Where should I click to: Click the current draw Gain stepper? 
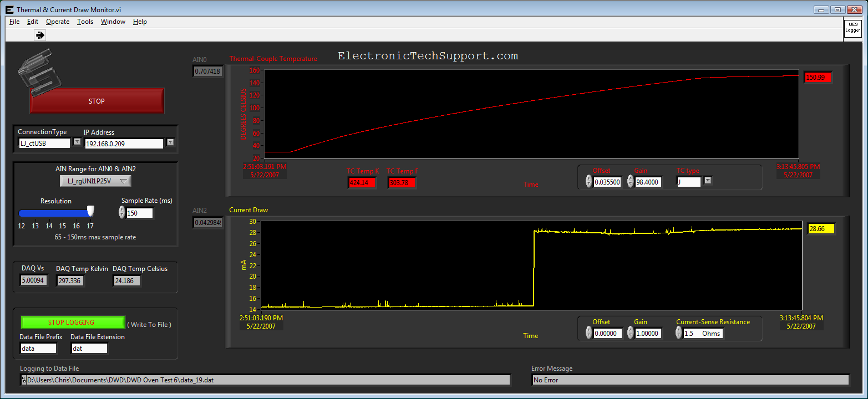click(x=631, y=332)
